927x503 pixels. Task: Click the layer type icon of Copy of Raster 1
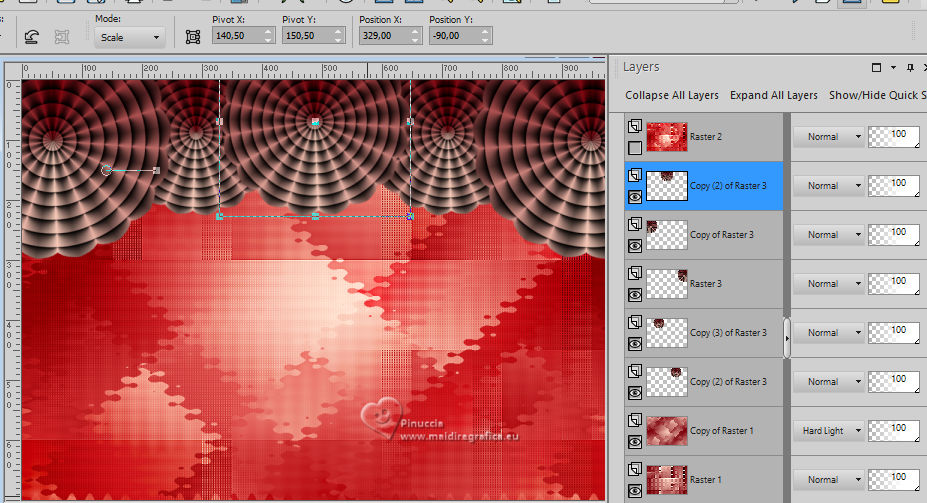635,420
